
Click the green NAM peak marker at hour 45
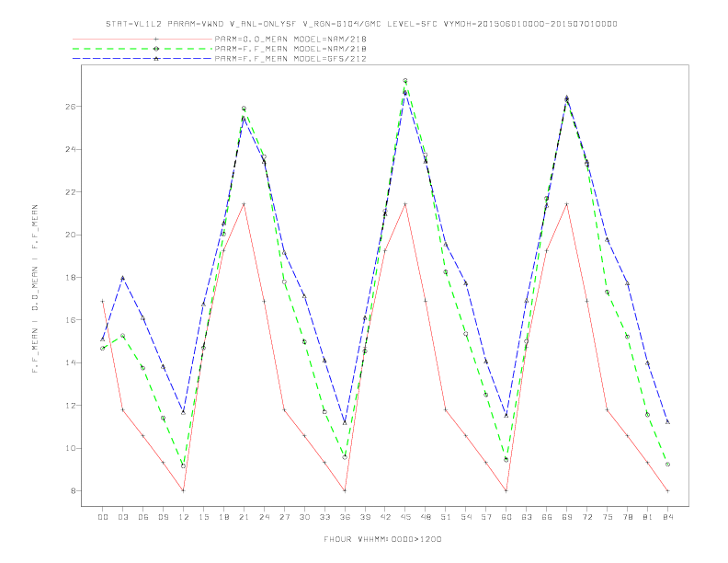[405, 81]
